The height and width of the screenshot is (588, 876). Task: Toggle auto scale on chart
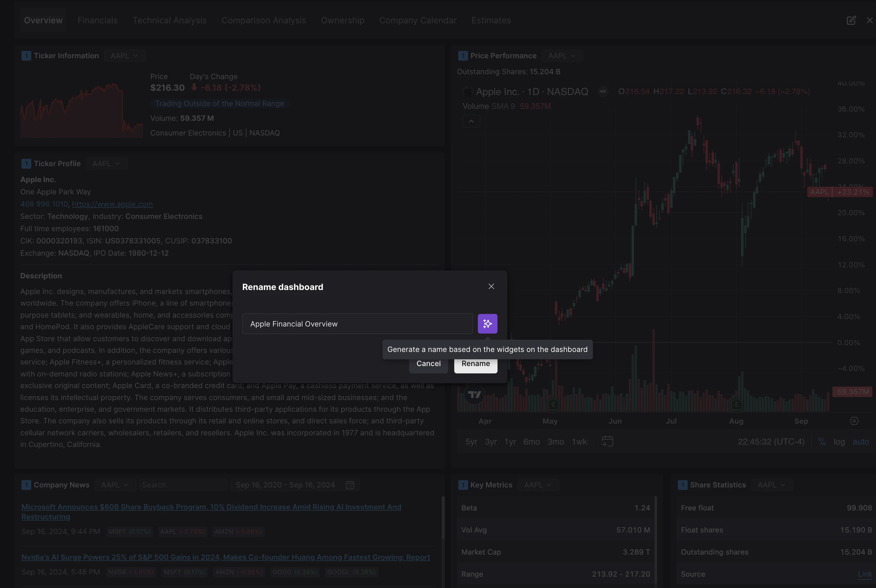click(860, 442)
